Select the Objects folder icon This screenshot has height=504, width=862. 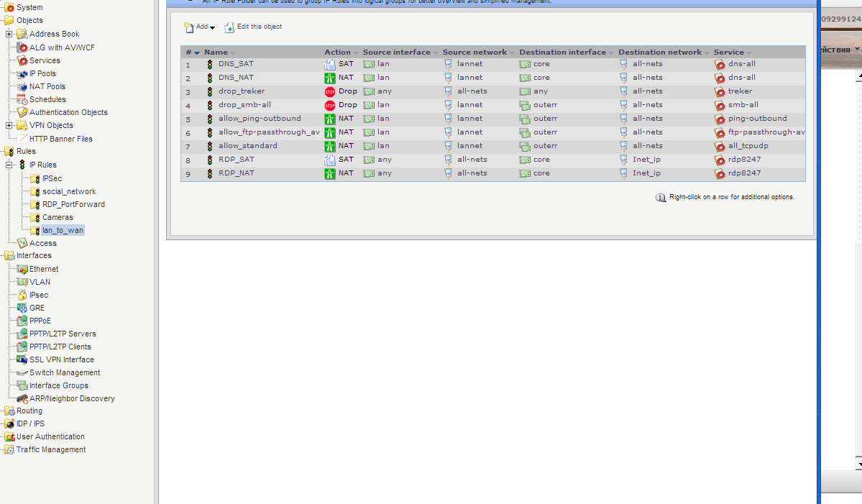pyautogui.click(x=9, y=20)
